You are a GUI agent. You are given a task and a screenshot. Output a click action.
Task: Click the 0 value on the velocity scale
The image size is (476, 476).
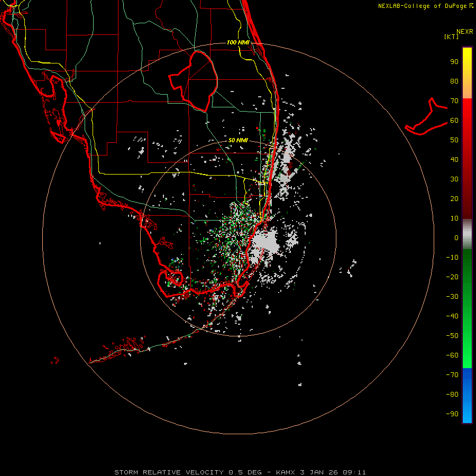click(456, 237)
